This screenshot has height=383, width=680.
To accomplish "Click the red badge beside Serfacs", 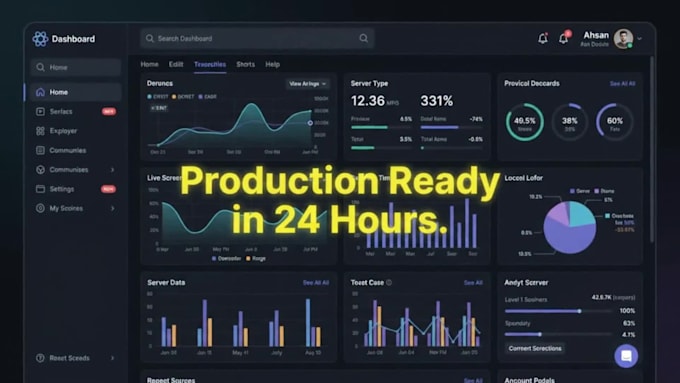I will pyautogui.click(x=109, y=111).
